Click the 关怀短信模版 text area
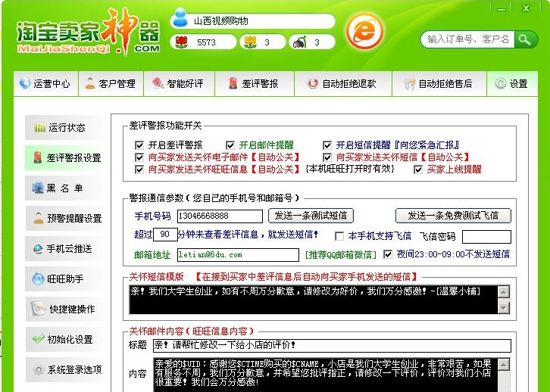Screen dimensions: 550x392 (x=313, y=300)
